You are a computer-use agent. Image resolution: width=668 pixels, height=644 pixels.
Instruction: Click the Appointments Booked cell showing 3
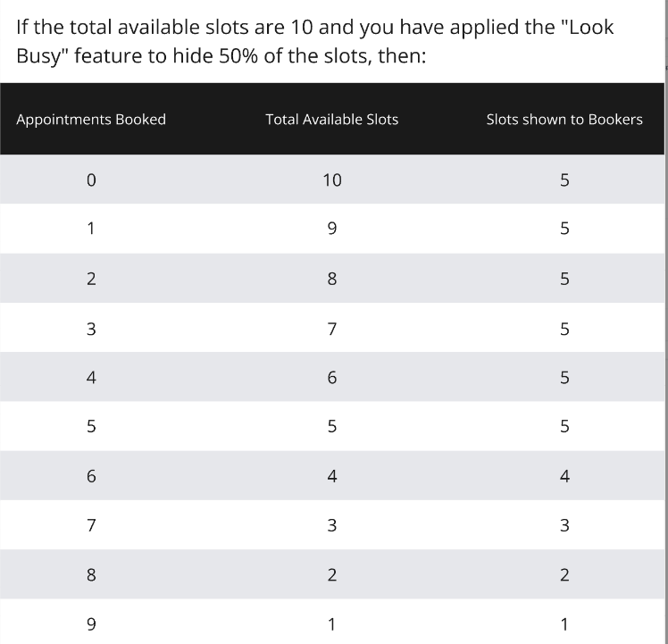91,329
